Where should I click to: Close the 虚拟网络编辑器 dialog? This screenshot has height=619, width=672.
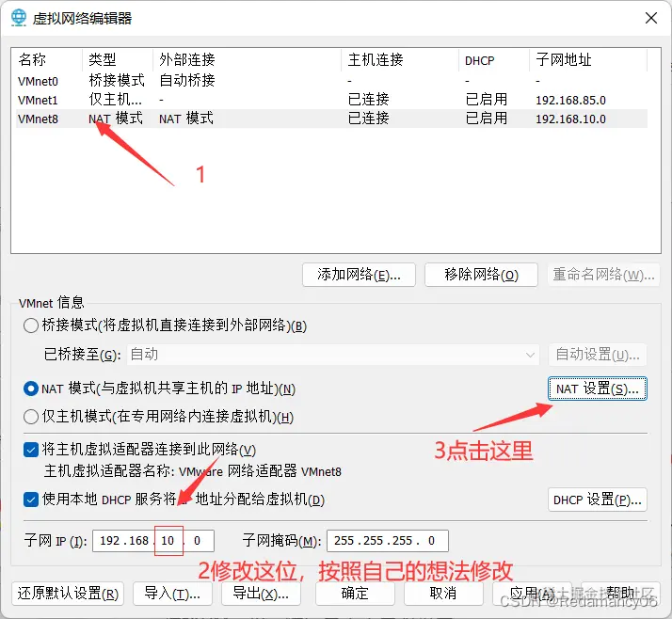tap(651, 18)
